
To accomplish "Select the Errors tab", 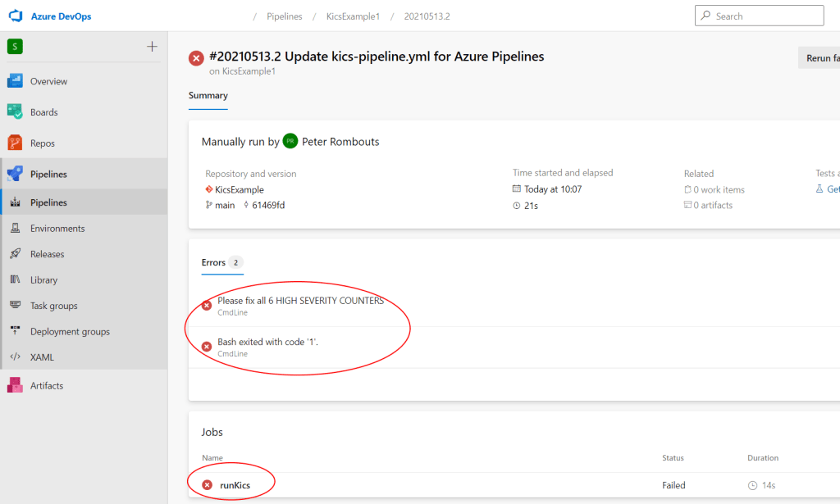I will [x=213, y=263].
